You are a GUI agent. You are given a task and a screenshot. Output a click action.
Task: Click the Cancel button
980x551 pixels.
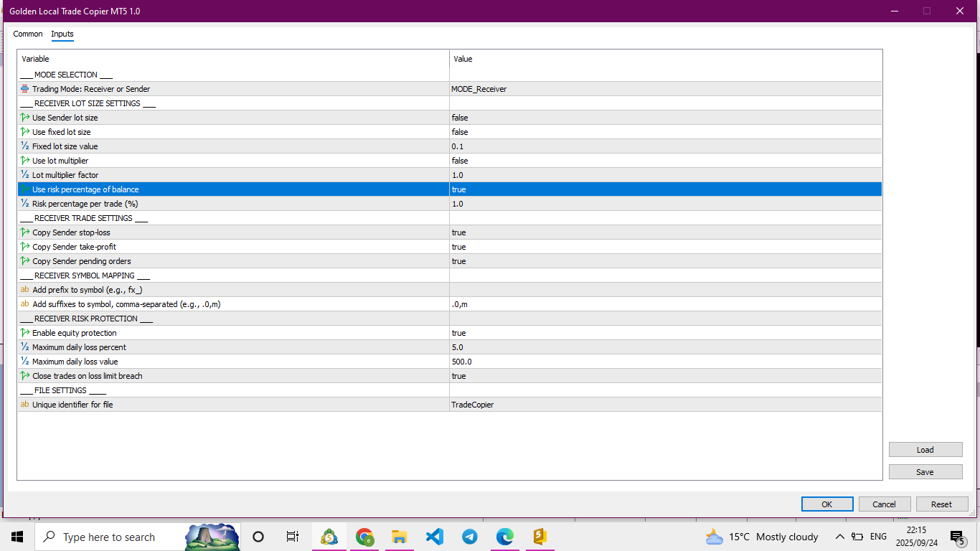pos(885,504)
